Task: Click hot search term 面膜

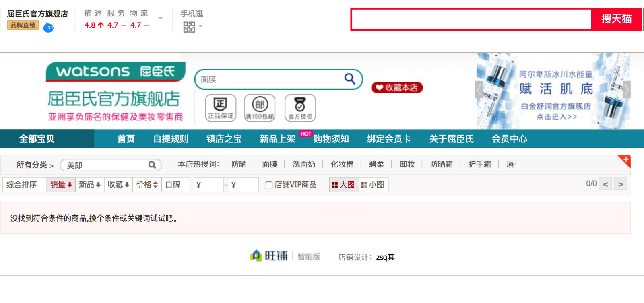Action: pyautogui.click(x=270, y=164)
